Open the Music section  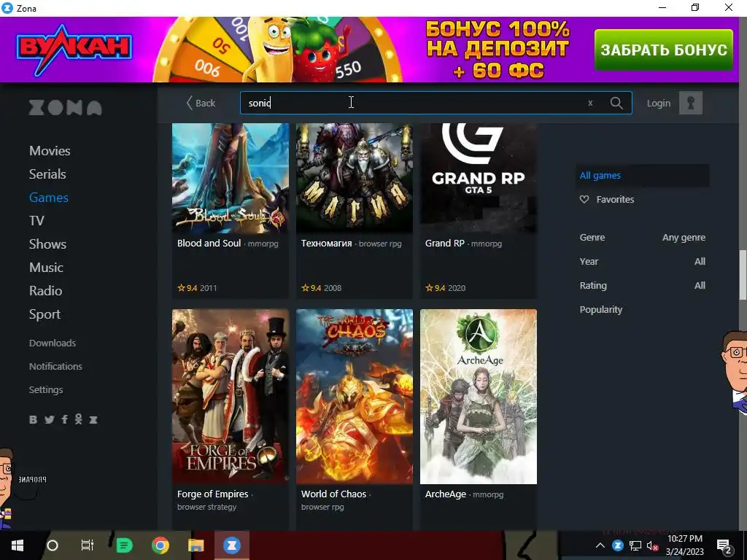pyautogui.click(x=46, y=268)
